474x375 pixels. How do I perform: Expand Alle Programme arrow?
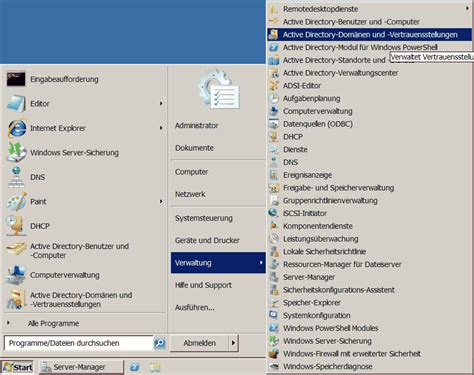[x=8, y=323]
